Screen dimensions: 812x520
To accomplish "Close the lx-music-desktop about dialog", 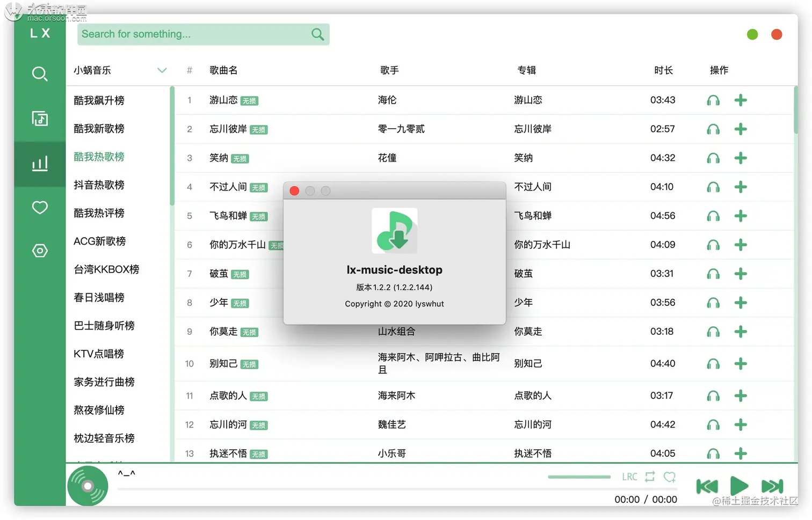I will 294,191.
